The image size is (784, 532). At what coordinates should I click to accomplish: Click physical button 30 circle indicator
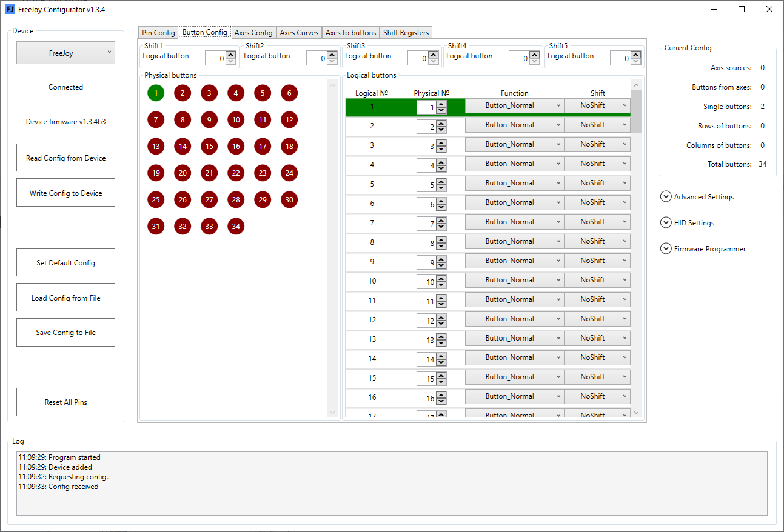coord(289,199)
